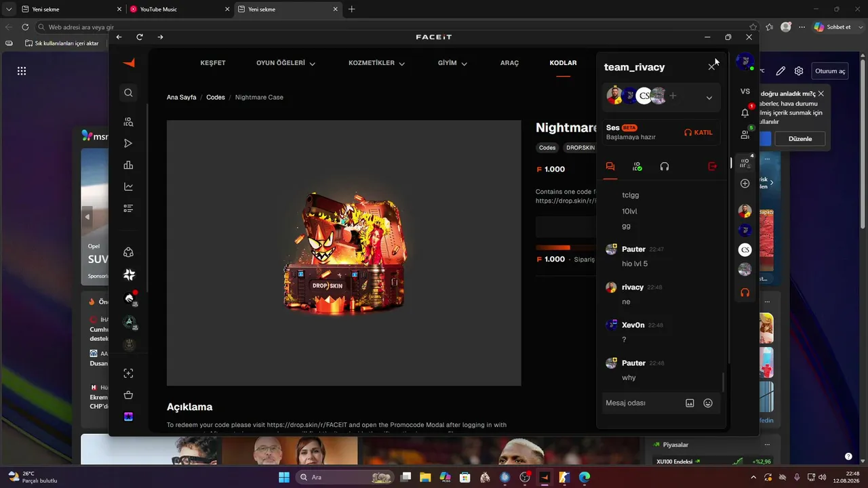Viewport: 868px width, 488px height.
Task: Expand the team party members chevron
Action: [x=709, y=98]
